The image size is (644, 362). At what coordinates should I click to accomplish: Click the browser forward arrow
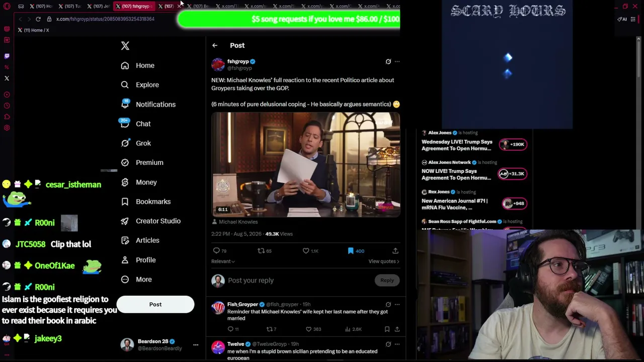[28, 19]
